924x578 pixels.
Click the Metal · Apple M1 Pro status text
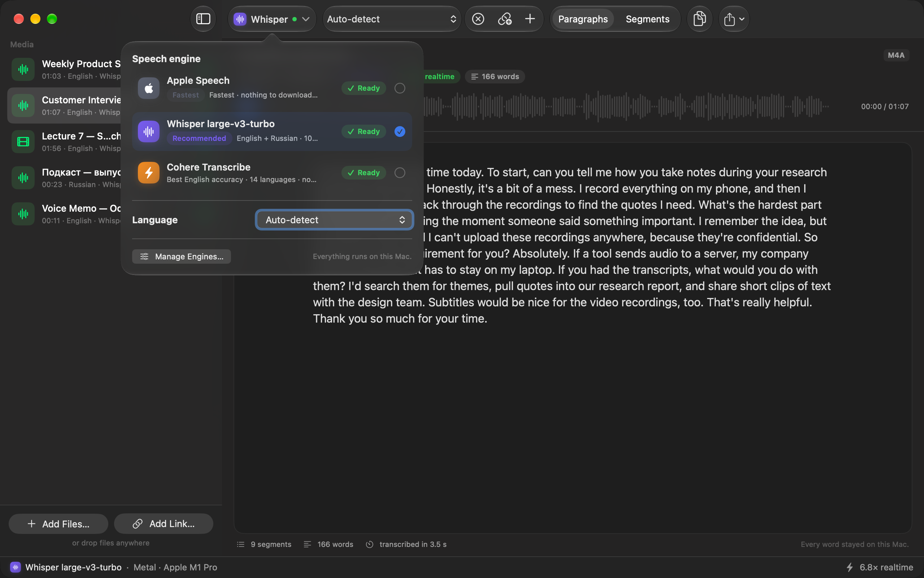tap(175, 567)
